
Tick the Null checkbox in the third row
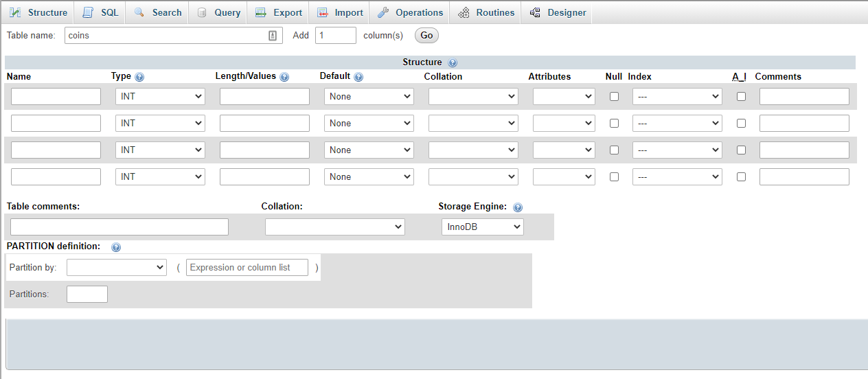click(x=614, y=150)
